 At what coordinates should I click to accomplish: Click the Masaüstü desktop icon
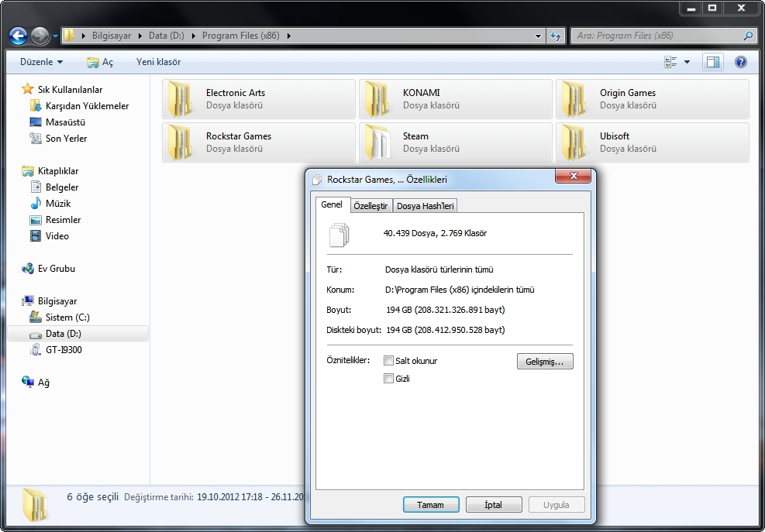pos(36,122)
